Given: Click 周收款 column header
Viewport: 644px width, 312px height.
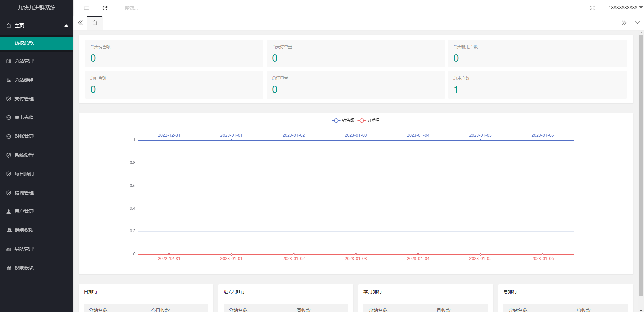Looking at the screenshot, I should click(x=303, y=310).
